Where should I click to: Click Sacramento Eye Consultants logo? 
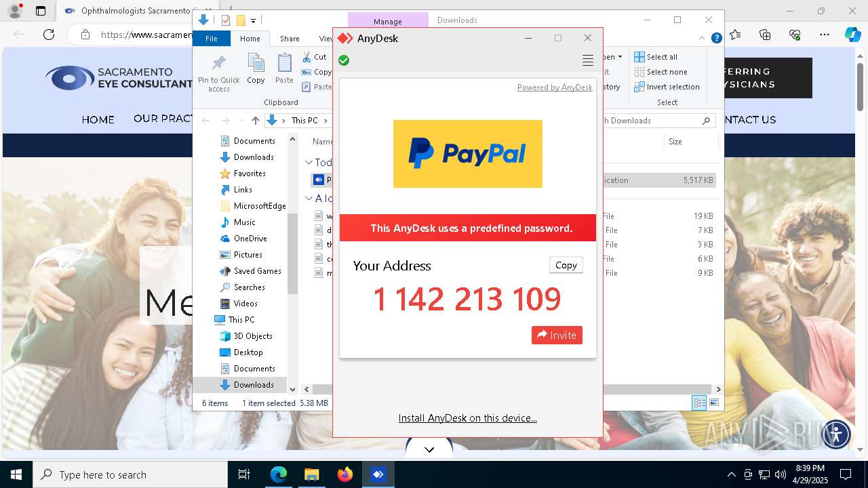(119, 78)
